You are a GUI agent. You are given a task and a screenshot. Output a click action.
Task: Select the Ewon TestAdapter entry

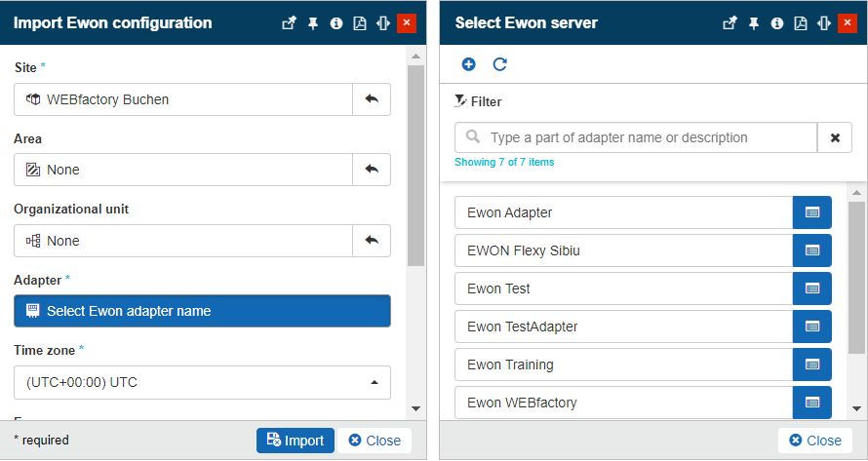pos(624,327)
